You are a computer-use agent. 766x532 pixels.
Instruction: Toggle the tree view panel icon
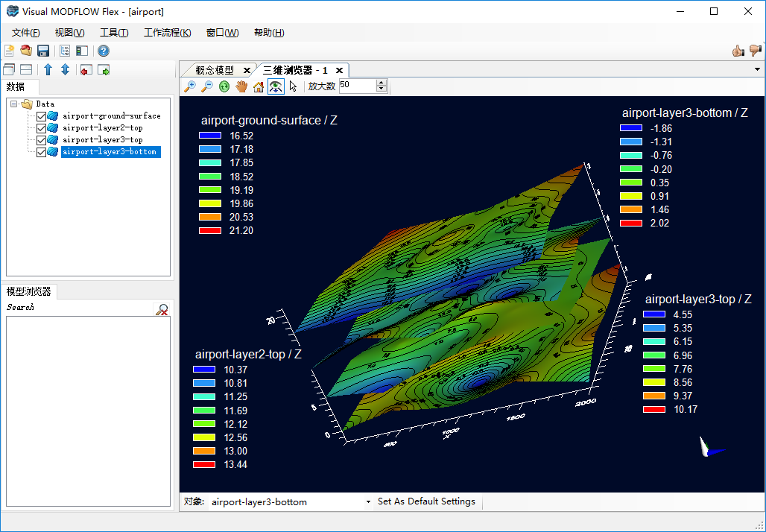click(65, 51)
